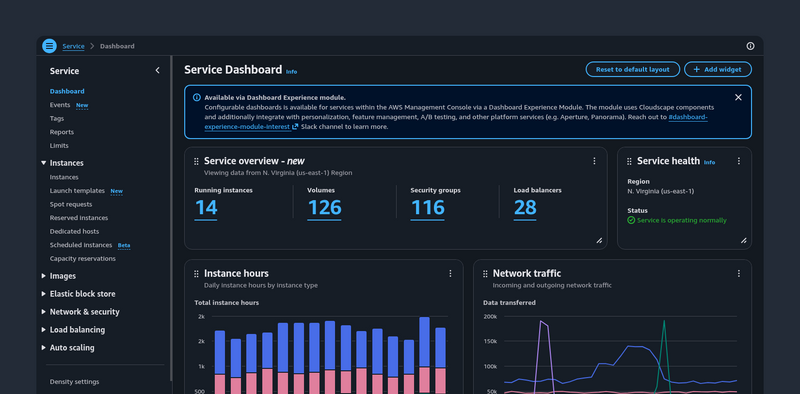Open Service health widget options menu
The width and height of the screenshot is (800, 394).
pos(738,161)
